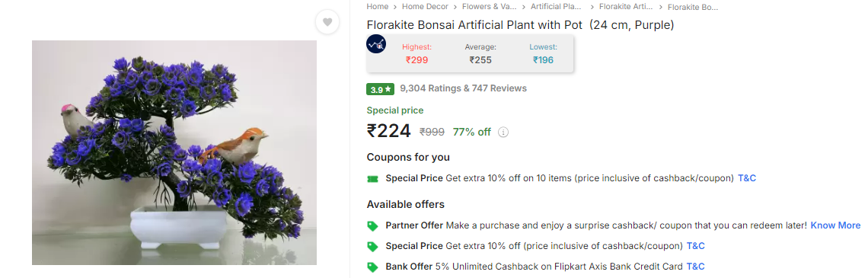Open the price history tracker icon
This screenshot has height=278, width=868.
pyautogui.click(x=376, y=43)
